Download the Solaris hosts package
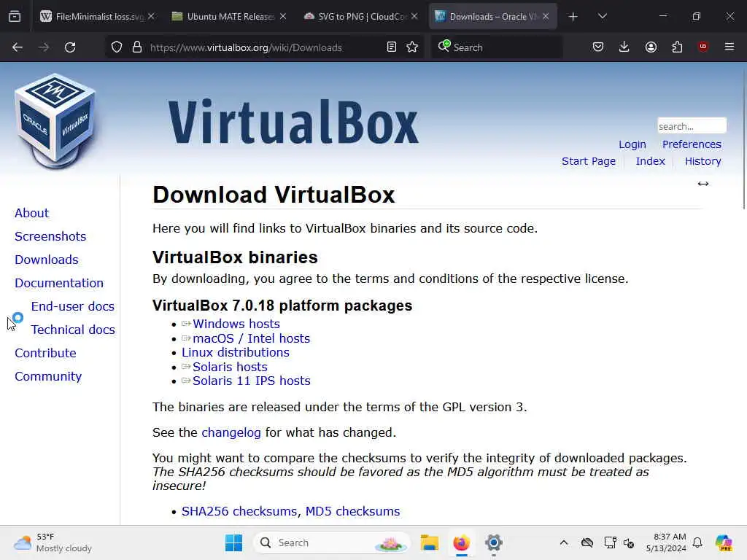The image size is (747, 560). [230, 367]
